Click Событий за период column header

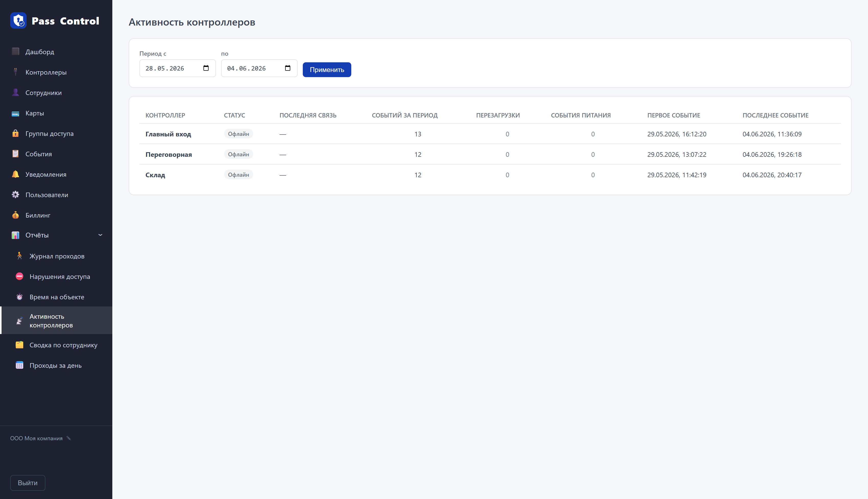[405, 115]
